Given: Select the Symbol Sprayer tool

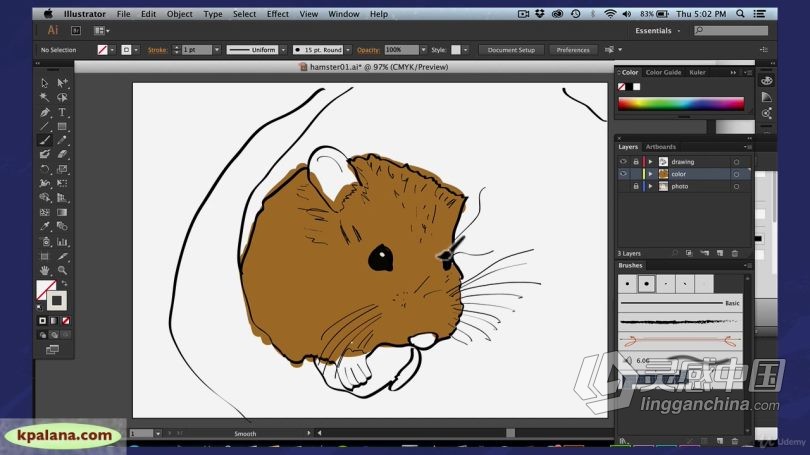Looking at the screenshot, I should 44,242.
